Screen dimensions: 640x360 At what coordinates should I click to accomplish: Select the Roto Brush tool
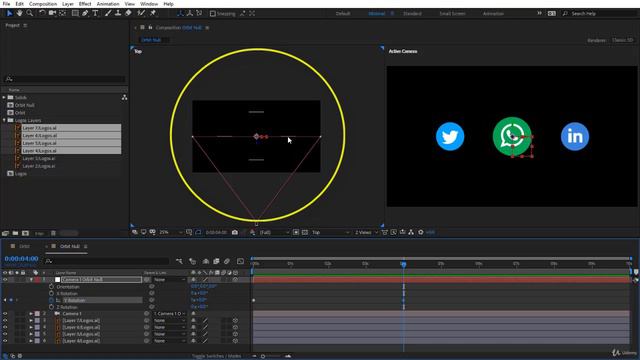point(141,13)
